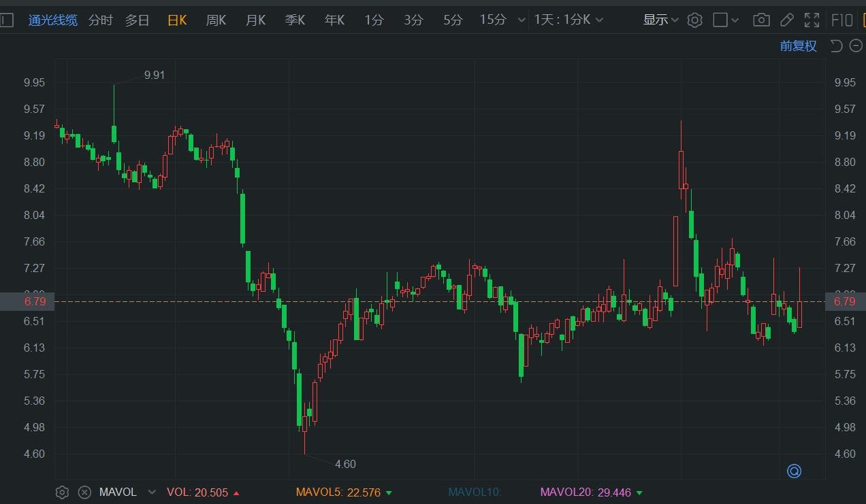Take a chart screenshot with camera icon
Screen dimensions: 866x504
(761, 20)
